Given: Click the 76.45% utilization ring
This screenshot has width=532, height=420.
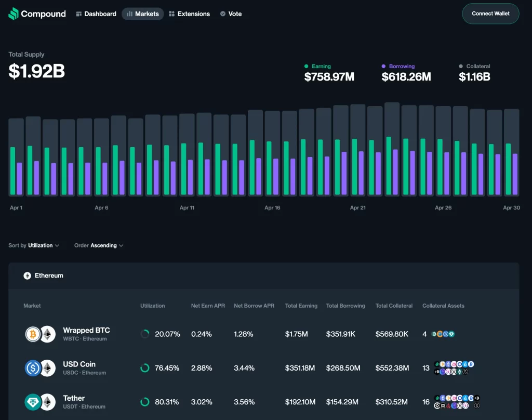Looking at the screenshot, I should pyautogui.click(x=145, y=368).
